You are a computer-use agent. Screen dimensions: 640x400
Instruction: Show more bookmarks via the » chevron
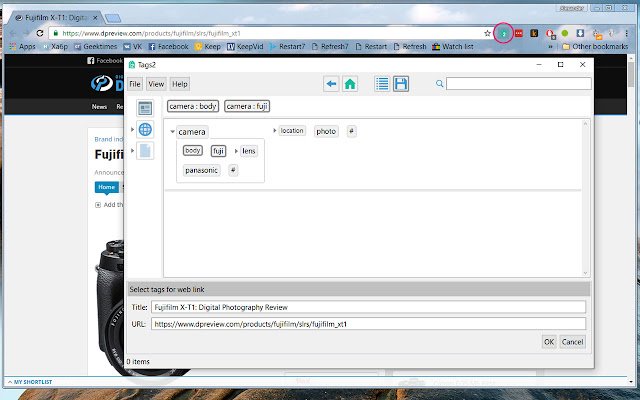(x=550, y=47)
